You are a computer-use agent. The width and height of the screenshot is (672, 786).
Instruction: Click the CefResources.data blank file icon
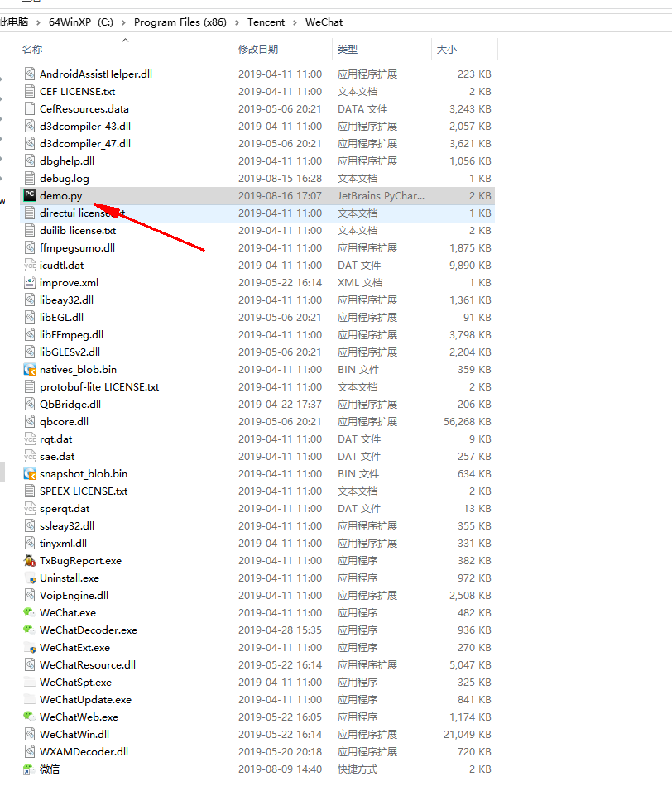tap(30, 108)
